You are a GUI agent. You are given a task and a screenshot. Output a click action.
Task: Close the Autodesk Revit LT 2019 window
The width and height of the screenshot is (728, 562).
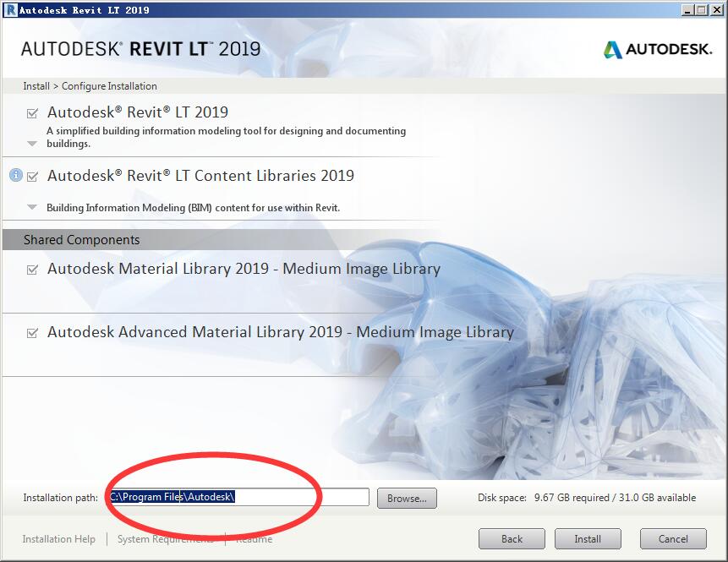tap(717, 10)
